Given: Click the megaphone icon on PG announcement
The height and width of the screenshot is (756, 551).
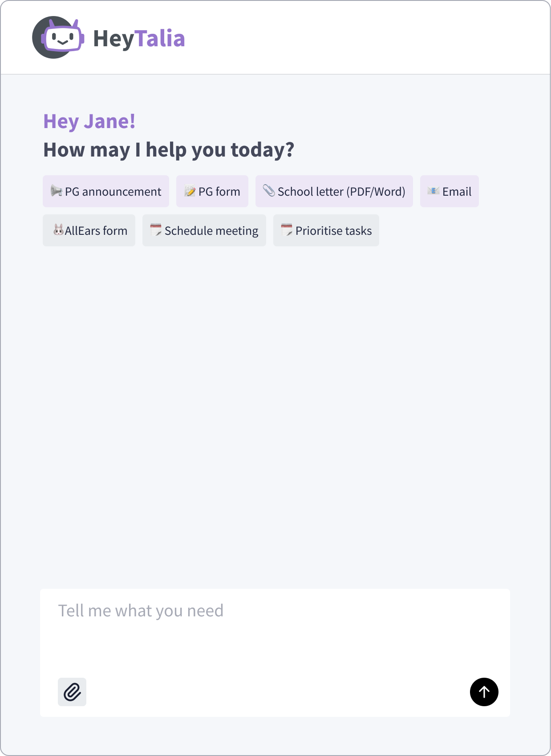Looking at the screenshot, I should coord(56,191).
